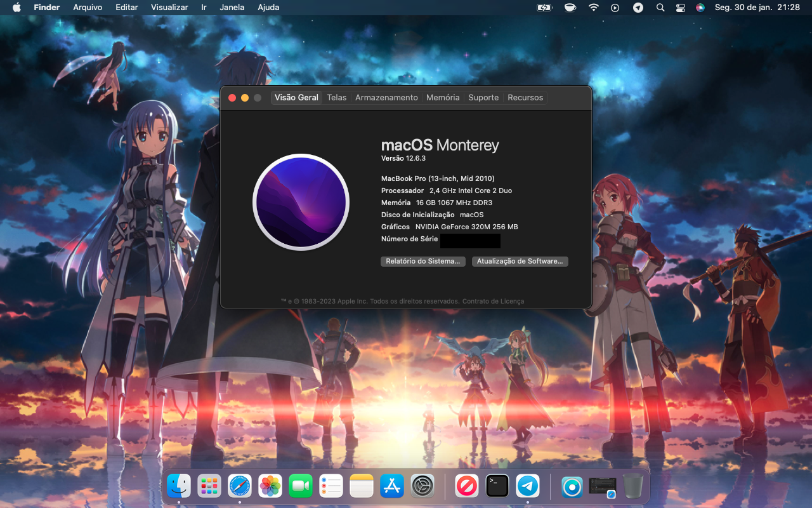This screenshot has width=812, height=508.
Task: Click the Atualização de Software button
Action: tap(520, 261)
